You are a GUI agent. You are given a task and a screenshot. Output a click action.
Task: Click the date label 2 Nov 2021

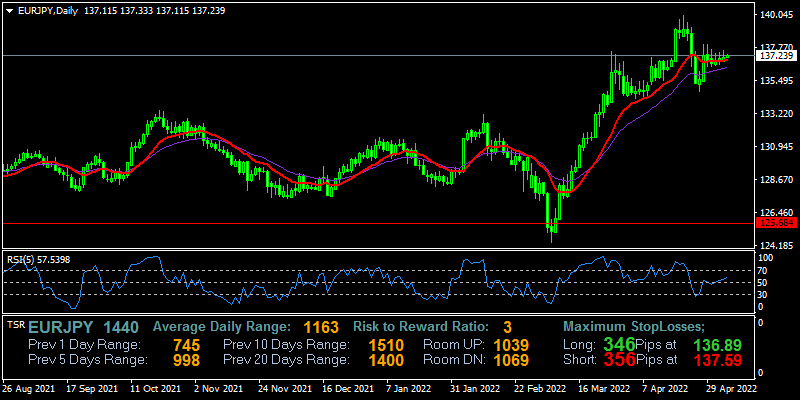pyautogui.click(x=219, y=390)
